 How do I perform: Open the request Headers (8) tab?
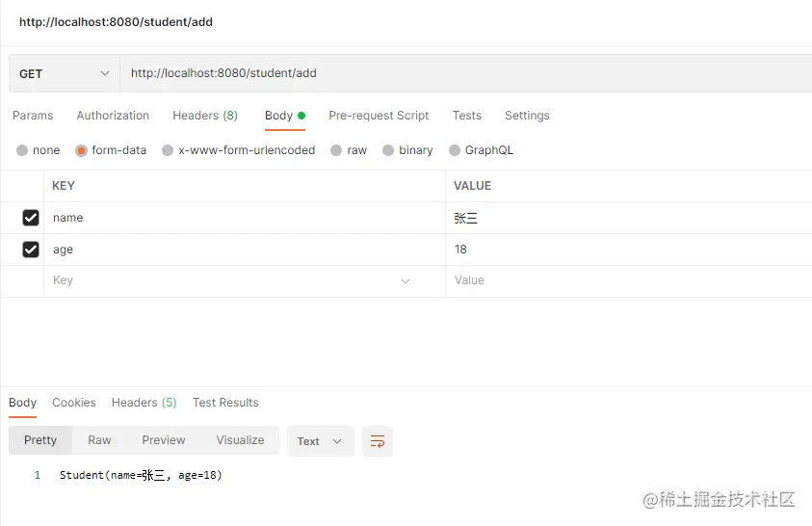205,116
